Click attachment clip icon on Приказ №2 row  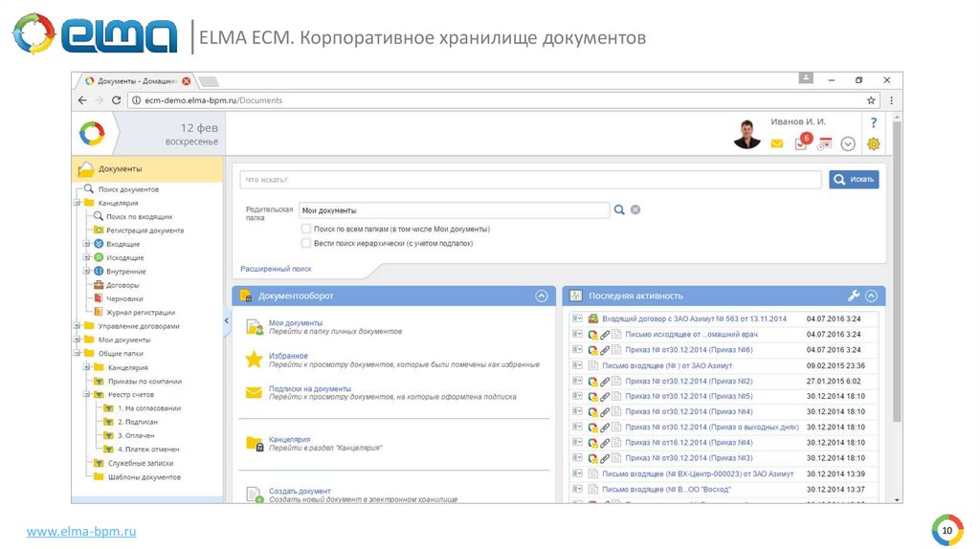(605, 381)
